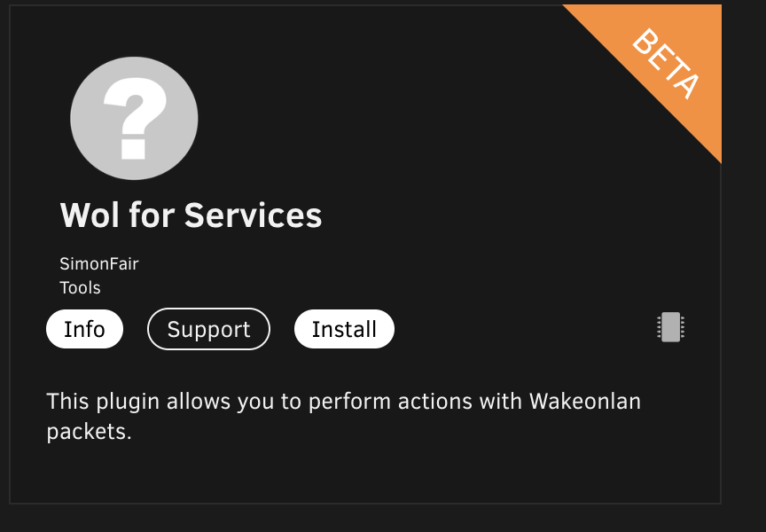Click the chip icon beside Install
Viewport: 766px width, 532px height.
point(671,327)
